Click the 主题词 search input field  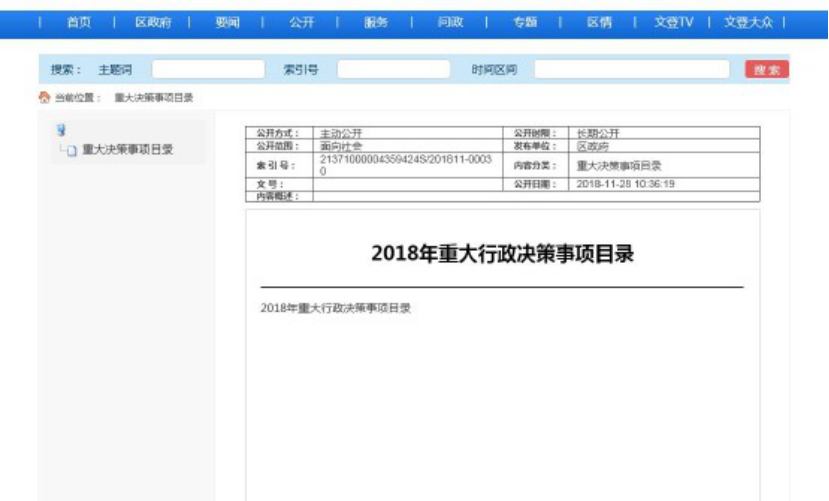tap(208, 70)
